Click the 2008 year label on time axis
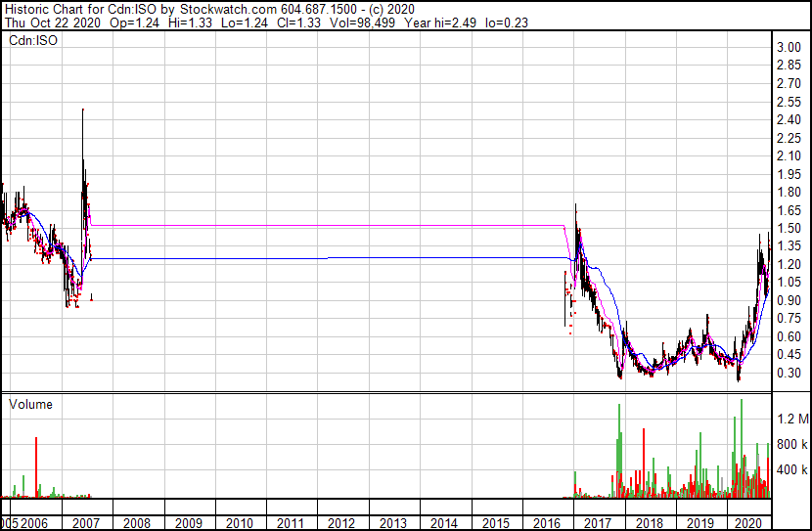Viewport: 812px width, 531px height. click(x=137, y=523)
